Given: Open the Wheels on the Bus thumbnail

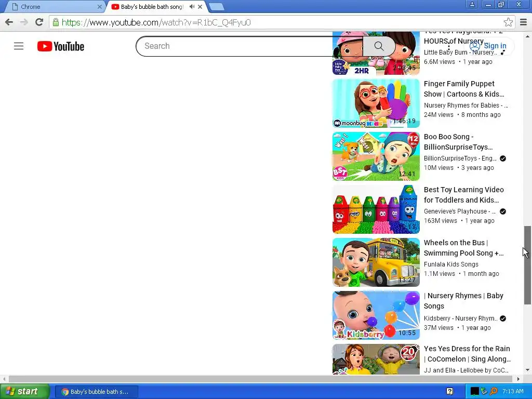Looking at the screenshot, I should [x=376, y=262].
